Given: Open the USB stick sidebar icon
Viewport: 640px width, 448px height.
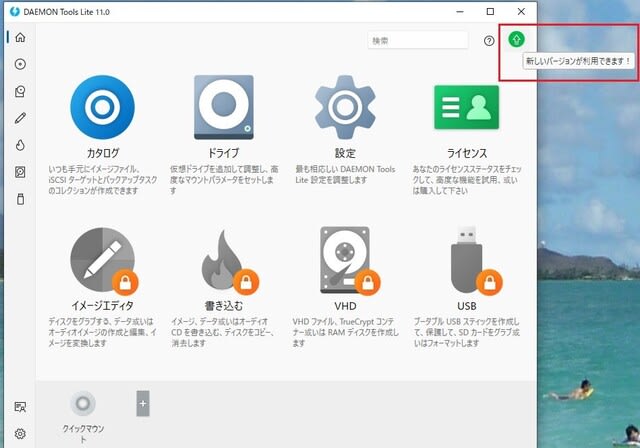Looking at the screenshot, I should pos(20,199).
